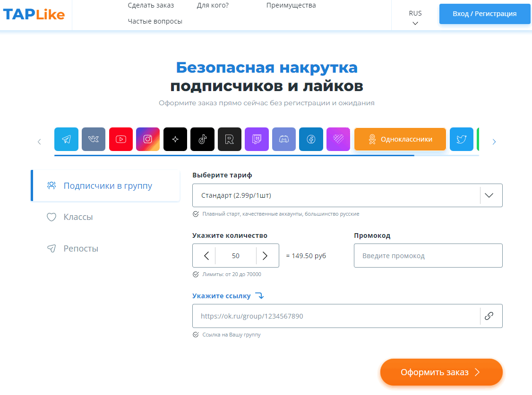Open Частые вопросы menu item
Viewport: 532px width, 395px height.
tap(155, 21)
